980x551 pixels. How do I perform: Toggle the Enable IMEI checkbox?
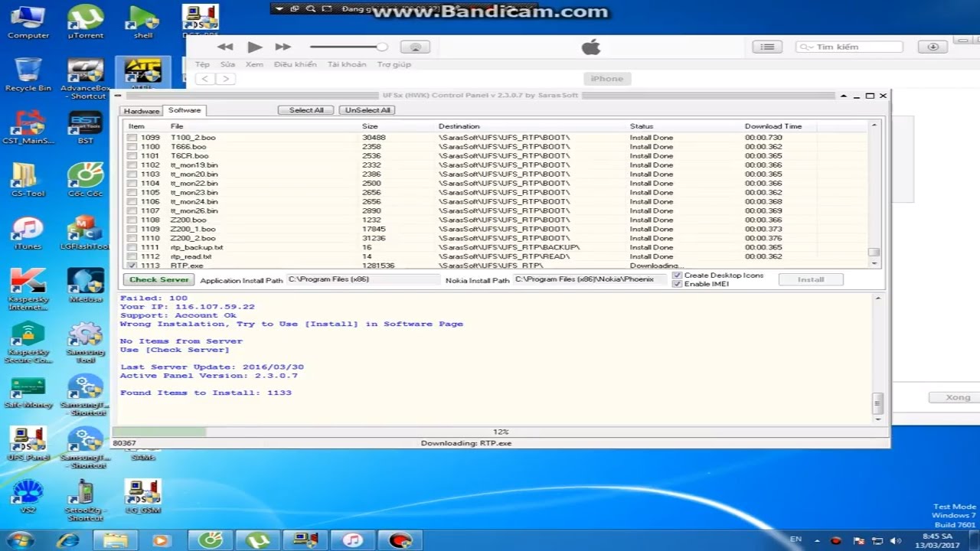[x=677, y=284]
